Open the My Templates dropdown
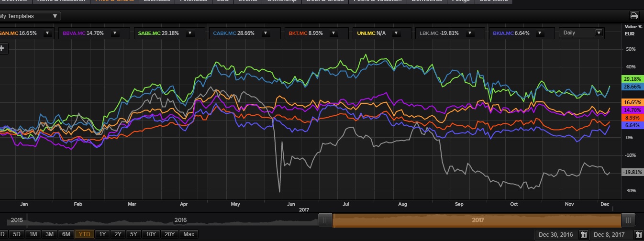The width and height of the screenshot is (644, 241). 30,16
